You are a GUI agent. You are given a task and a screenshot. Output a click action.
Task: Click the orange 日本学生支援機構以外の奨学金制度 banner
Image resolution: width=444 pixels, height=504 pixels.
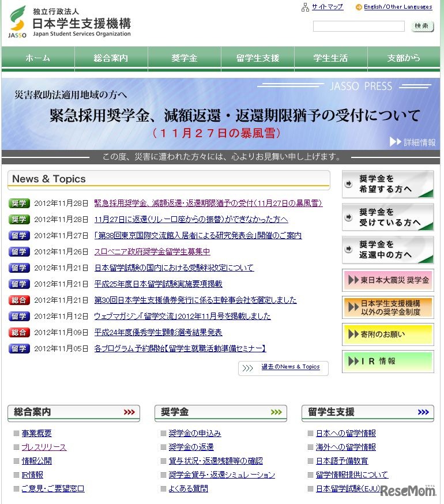[x=387, y=307]
